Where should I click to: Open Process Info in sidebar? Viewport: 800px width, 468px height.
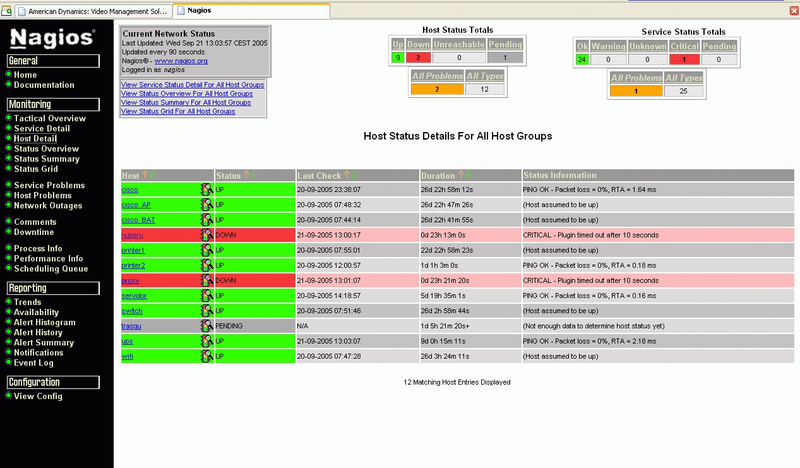(38, 249)
